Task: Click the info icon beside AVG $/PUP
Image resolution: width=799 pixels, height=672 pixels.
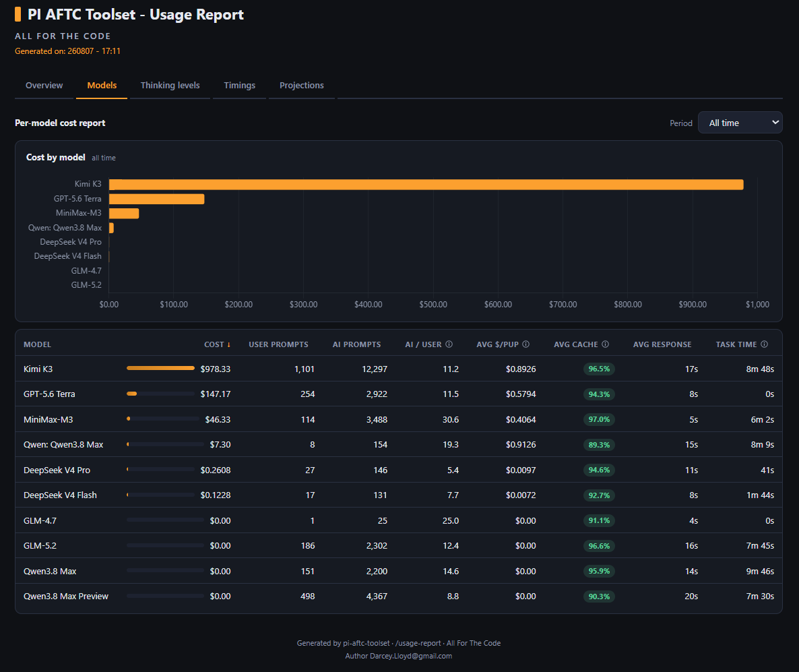Action: (x=526, y=344)
